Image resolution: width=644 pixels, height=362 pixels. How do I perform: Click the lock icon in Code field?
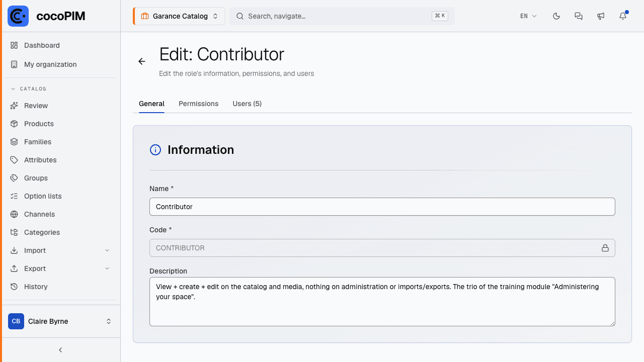605,248
